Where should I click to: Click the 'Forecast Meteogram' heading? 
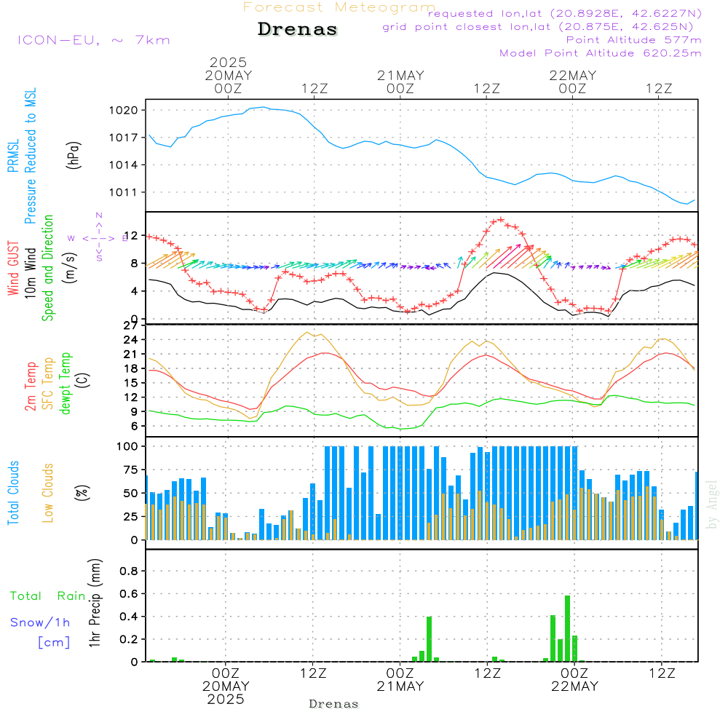click(x=339, y=7)
